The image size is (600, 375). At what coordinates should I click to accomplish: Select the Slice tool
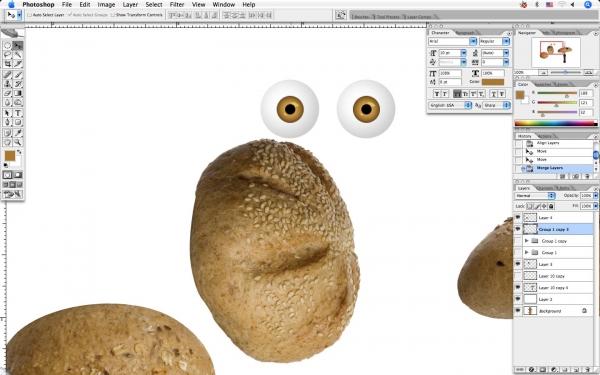(18, 64)
